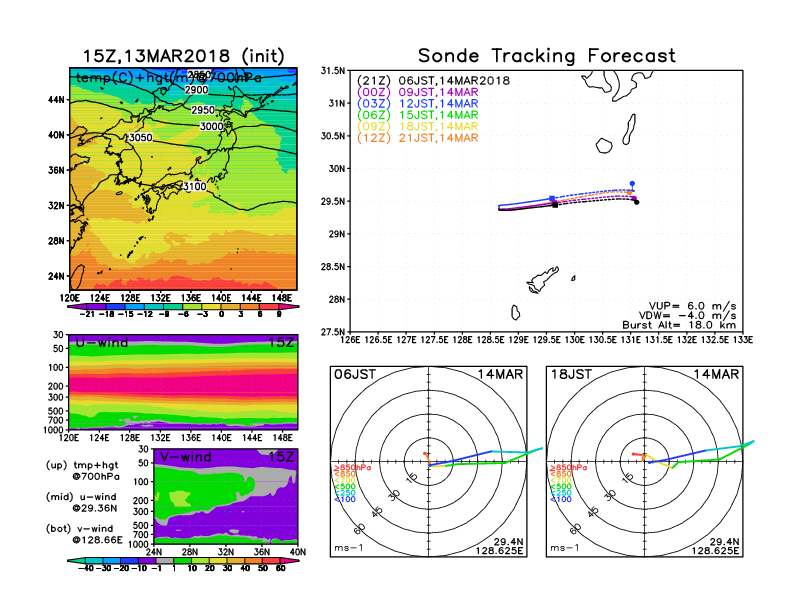Screen dimensions: 792x612
Task: Click the 'U-wind' panel label
Action: 102,342
